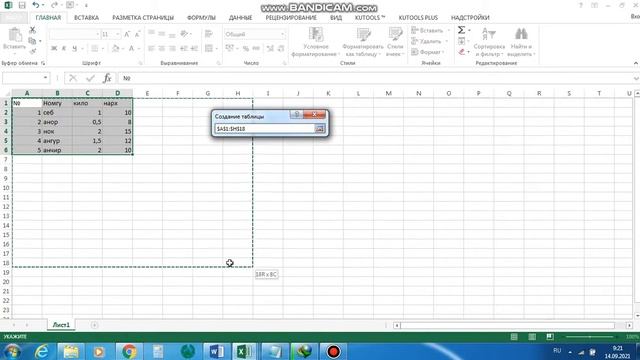The image size is (640, 360).
Task: Click the Undo arrow icon
Action: coord(36,5)
